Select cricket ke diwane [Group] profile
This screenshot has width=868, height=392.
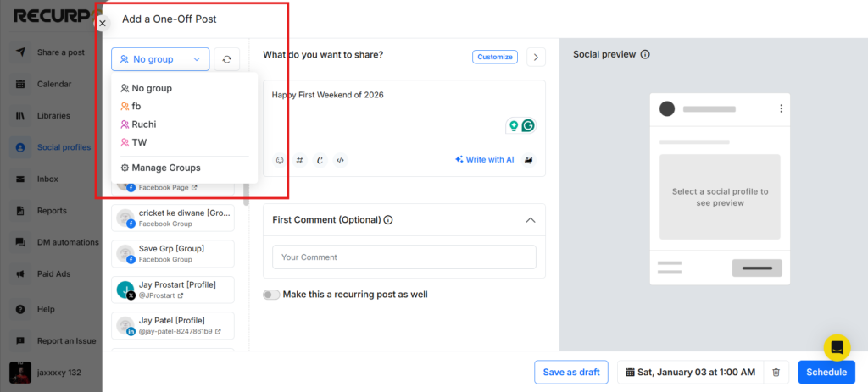pyautogui.click(x=173, y=218)
